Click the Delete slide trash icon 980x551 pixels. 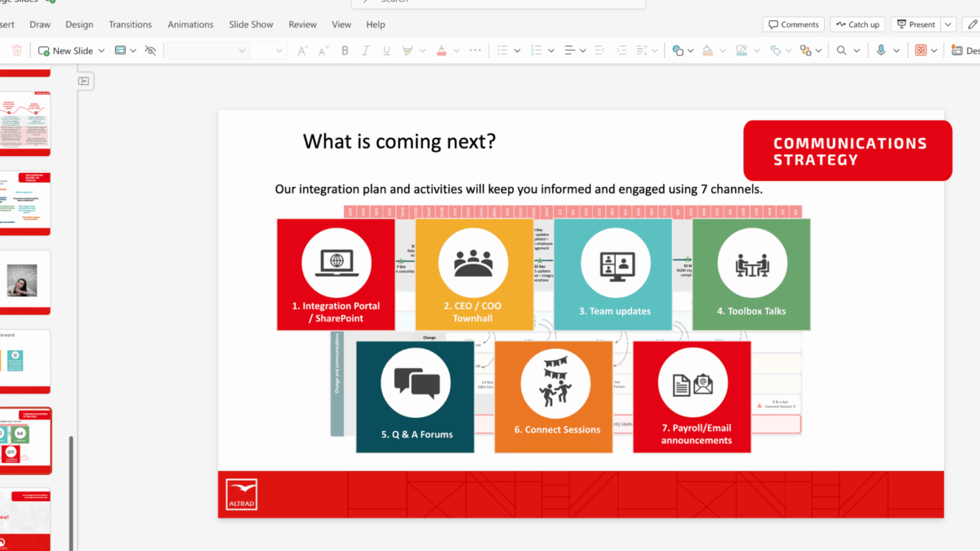(17, 51)
